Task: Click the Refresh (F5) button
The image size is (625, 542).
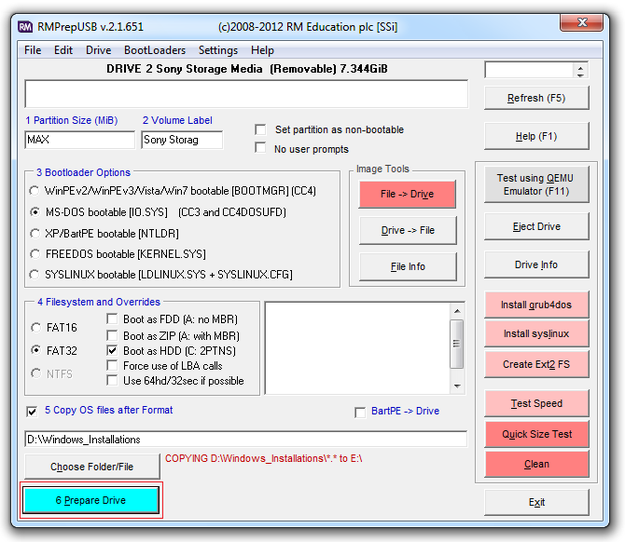Action: point(536,98)
